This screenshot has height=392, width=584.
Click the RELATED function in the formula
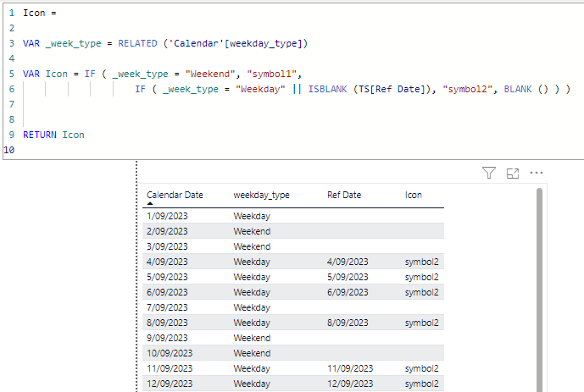[138, 43]
